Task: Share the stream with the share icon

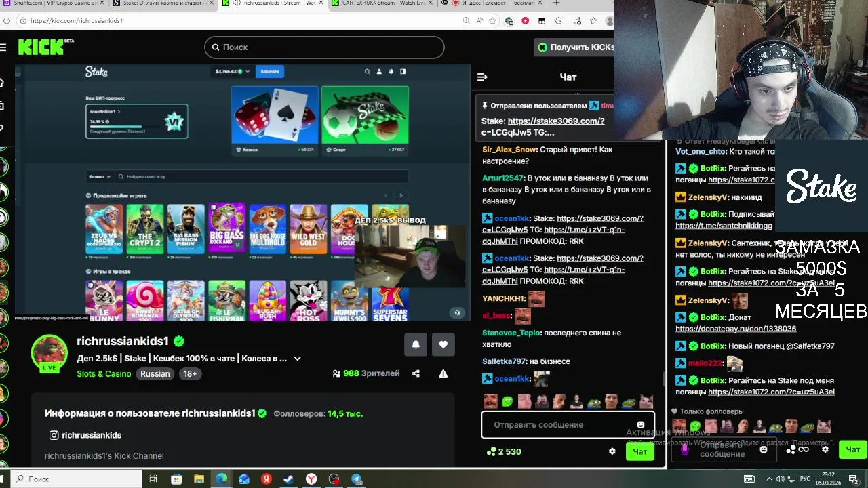Action: pyautogui.click(x=416, y=373)
